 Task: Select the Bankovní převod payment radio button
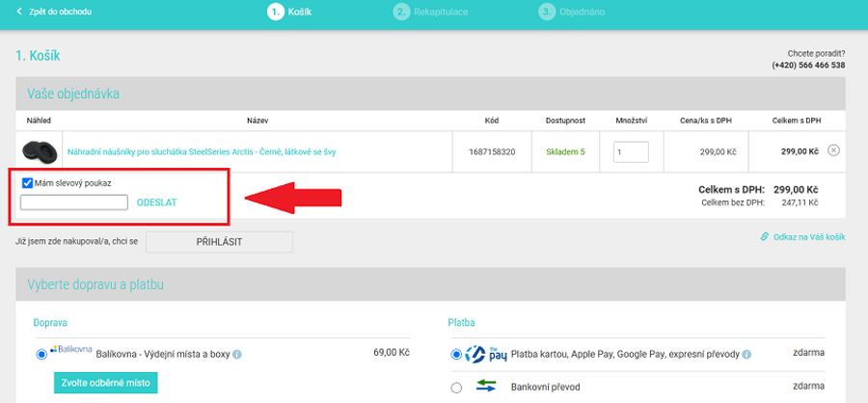click(457, 388)
